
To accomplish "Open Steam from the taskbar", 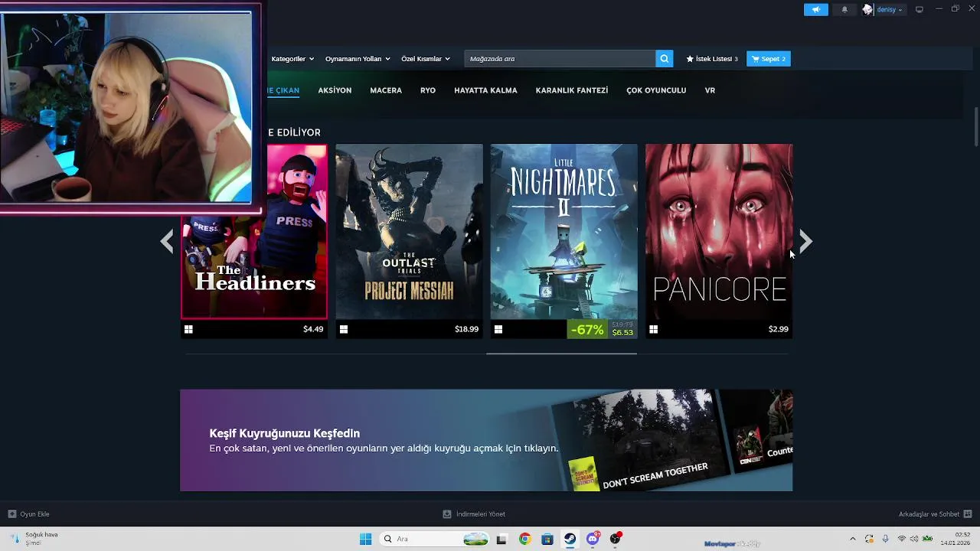I will pos(570,539).
